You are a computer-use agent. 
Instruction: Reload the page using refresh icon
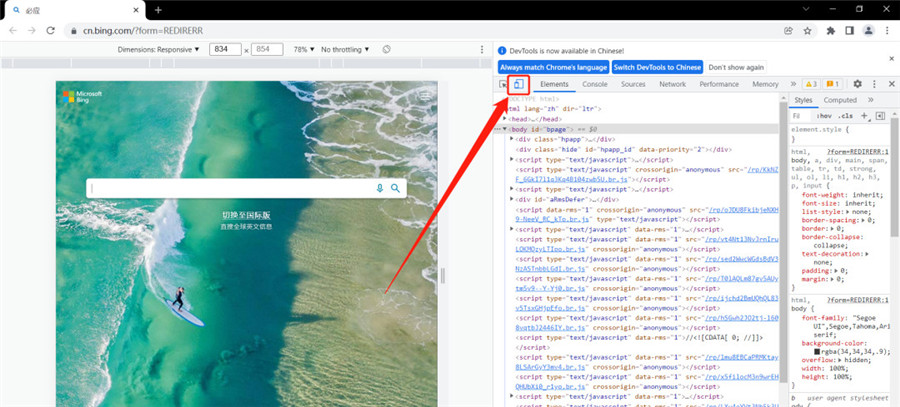coord(51,31)
